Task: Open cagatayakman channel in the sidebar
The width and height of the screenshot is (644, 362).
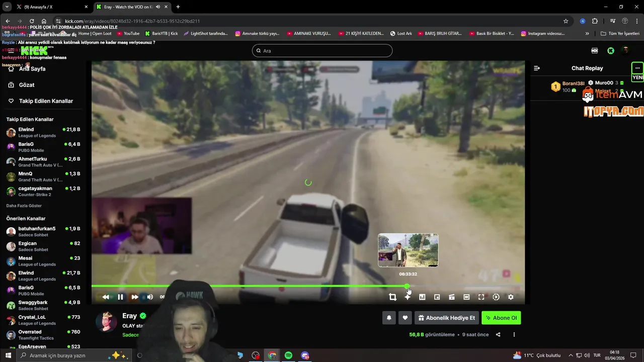Action: coord(43,192)
